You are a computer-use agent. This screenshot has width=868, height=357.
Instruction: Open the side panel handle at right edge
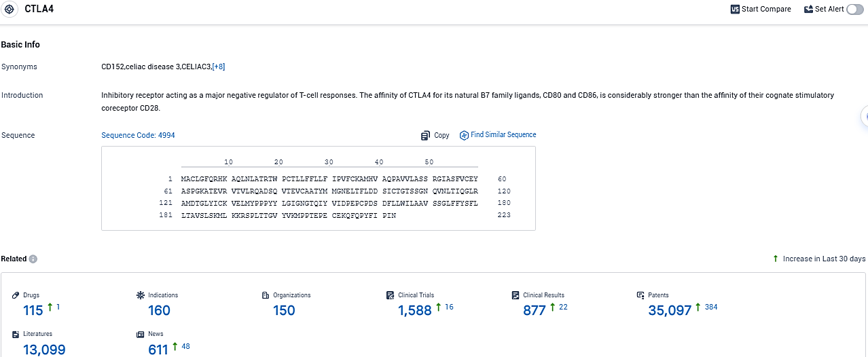tap(865, 116)
